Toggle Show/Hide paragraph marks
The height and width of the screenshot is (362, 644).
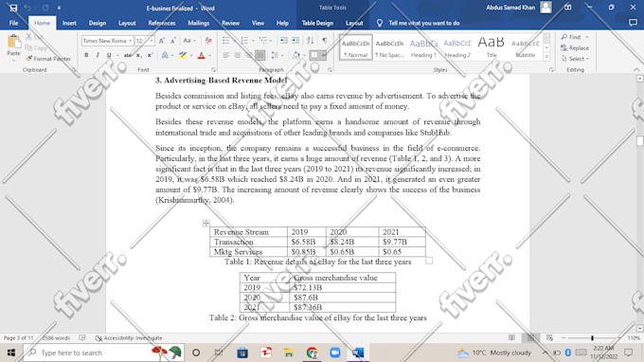pyautogui.click(x=325, y=41)
